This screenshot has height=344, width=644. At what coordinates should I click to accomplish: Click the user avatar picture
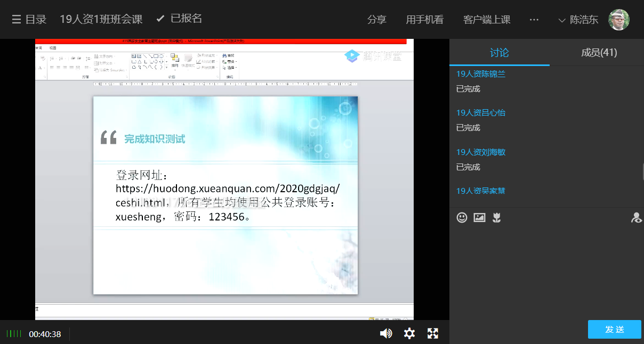pyautogui.click(x=619, y=20)
